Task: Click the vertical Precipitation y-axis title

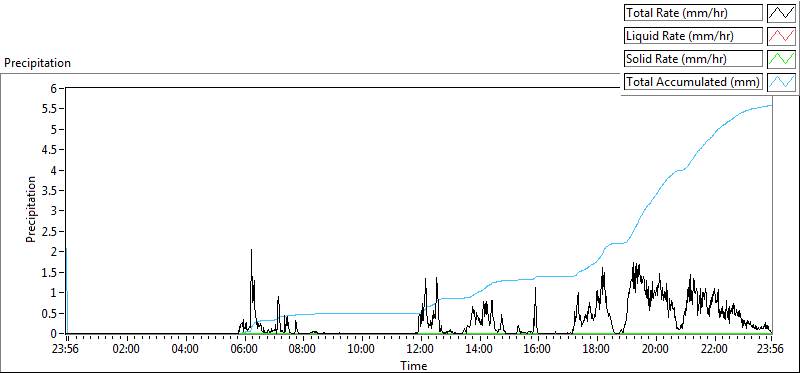Action: click(x=31, y=209)
